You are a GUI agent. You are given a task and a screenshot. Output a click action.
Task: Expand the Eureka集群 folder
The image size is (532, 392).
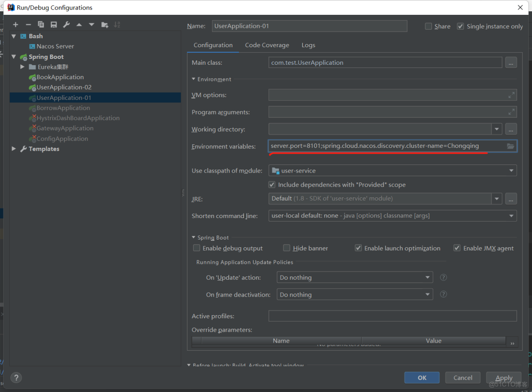pyautogui.click(x=22, y=67)
